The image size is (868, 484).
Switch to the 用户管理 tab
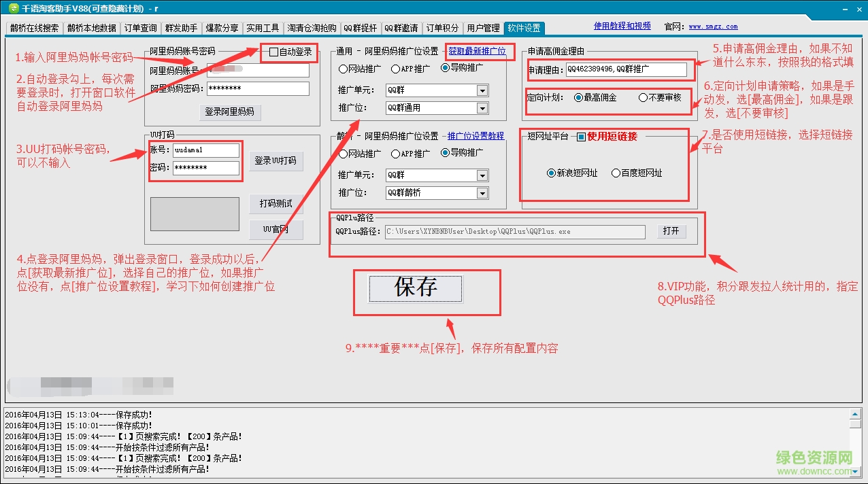pyautogui.click(x=483, y=28)
